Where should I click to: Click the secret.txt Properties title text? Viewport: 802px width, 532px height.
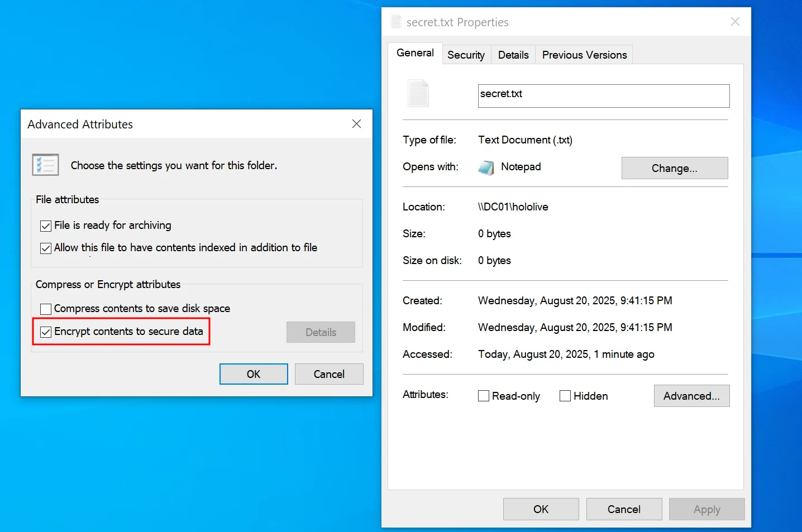coord(457,22)
